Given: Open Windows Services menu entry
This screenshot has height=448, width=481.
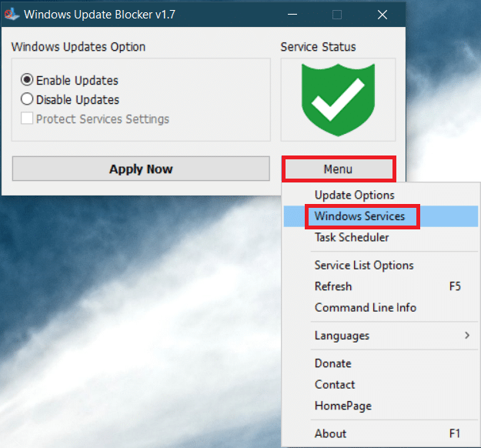Looking at the screenshot, I should [x=381, y=216].
